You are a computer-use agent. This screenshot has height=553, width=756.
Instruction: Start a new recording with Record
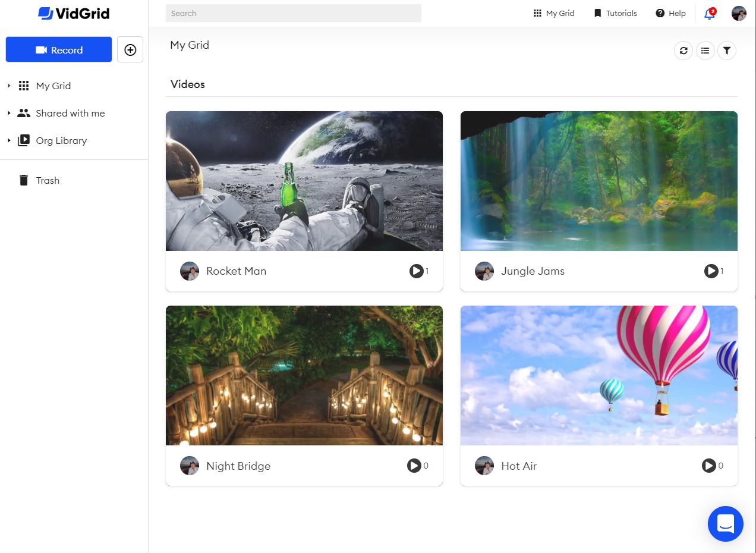point(59,49)
